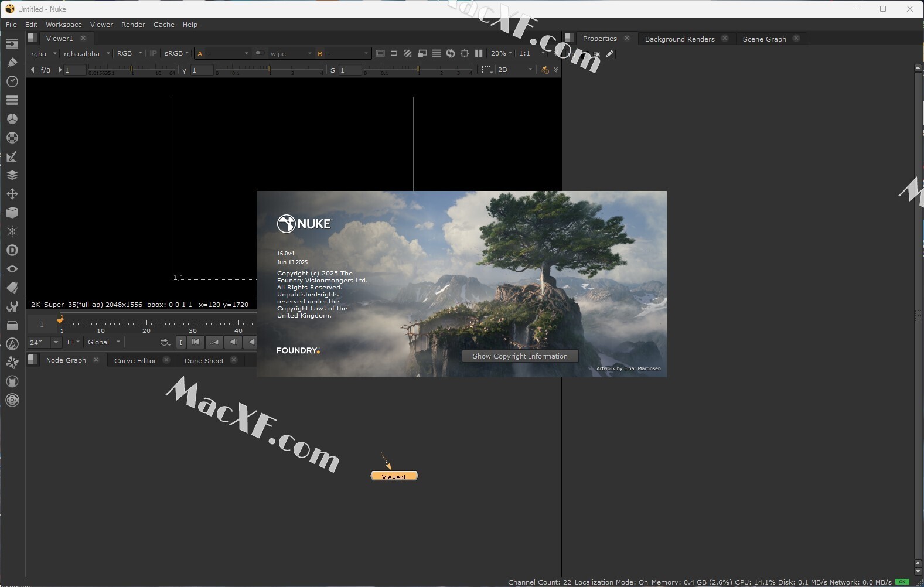This screenshot has width=924, height=587.
Task: Click the viewer scanlines display icon
Action: [x=437, y=53]
